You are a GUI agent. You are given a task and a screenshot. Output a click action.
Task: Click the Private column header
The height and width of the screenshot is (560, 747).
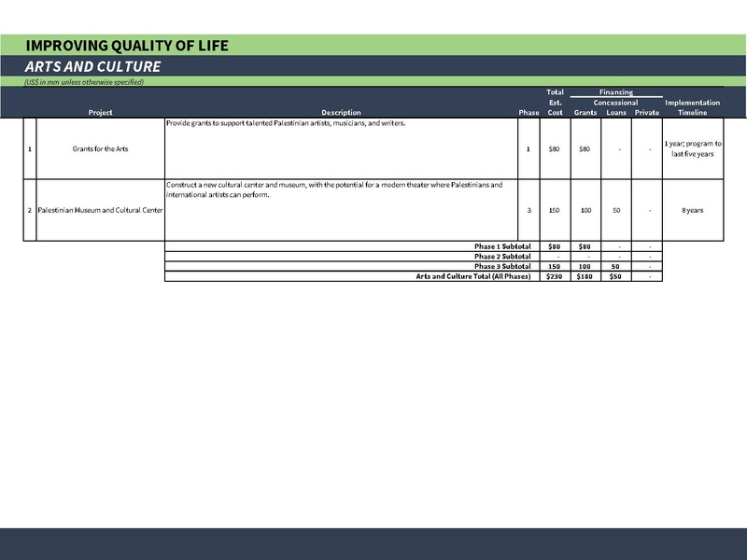[x=646, y=113]
